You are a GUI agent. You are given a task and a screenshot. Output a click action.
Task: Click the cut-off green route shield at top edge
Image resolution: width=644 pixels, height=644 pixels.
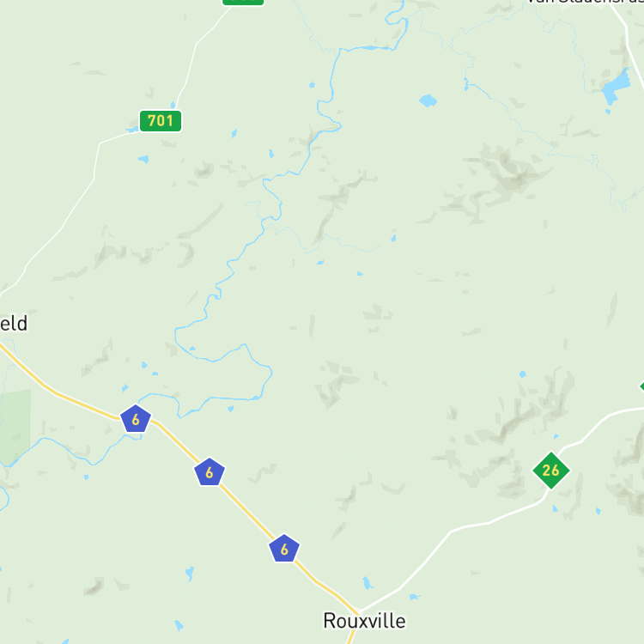(x=243, y=2)
